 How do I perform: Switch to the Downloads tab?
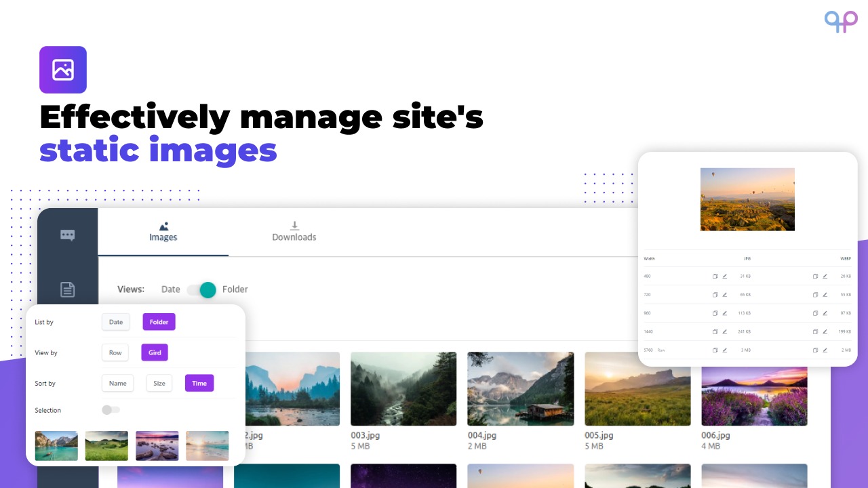pyautogui.click(x=294, y=232)
